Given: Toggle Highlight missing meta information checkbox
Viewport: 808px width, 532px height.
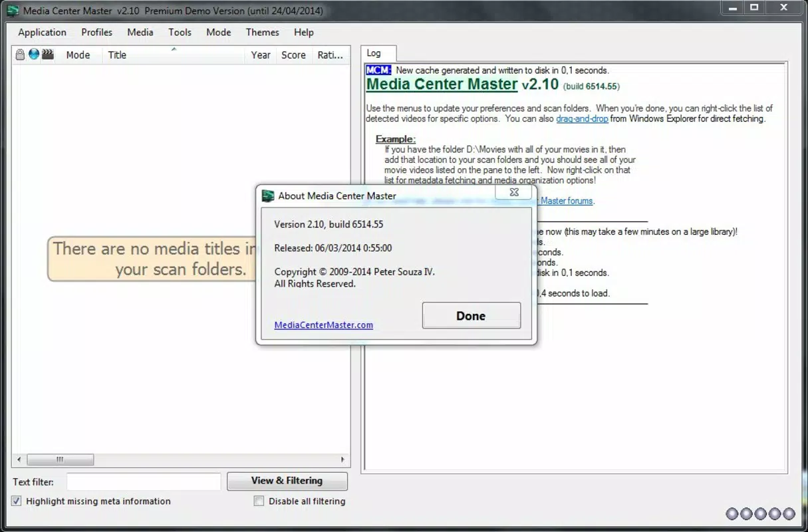Looking at the screenshot, I should pos(17,501).
